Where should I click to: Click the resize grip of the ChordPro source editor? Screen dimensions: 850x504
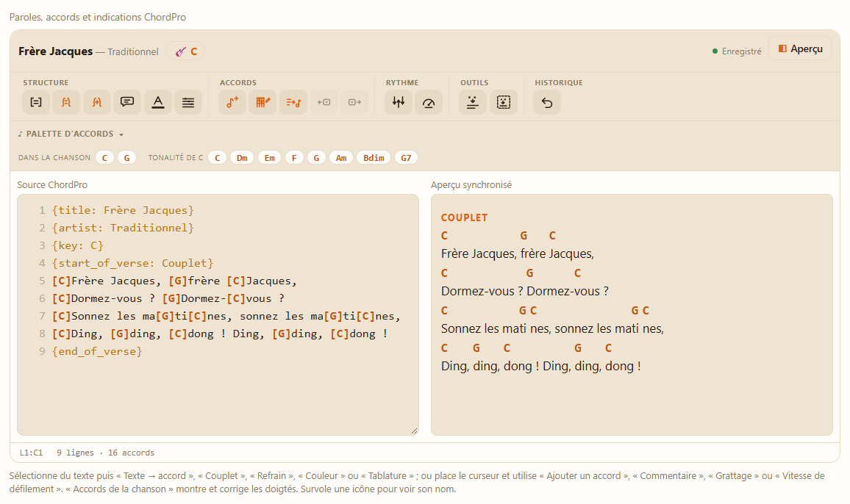click(x=414, y=431)
